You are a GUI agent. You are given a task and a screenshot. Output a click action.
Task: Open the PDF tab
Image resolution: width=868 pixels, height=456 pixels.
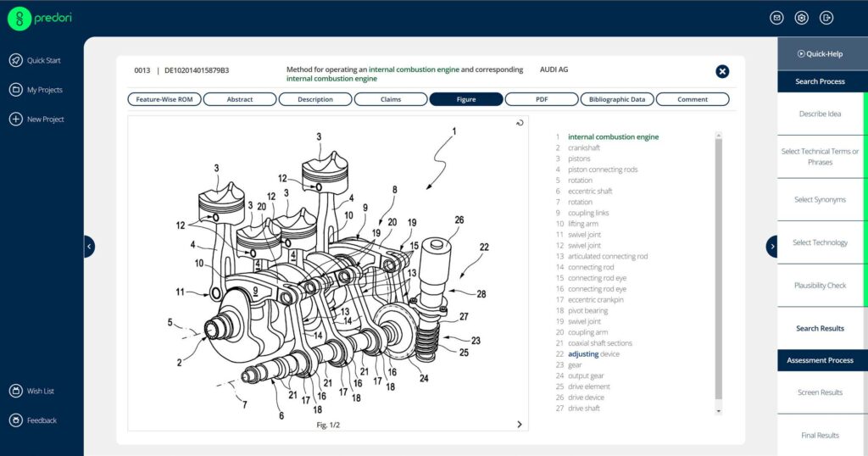click(542, 99)
